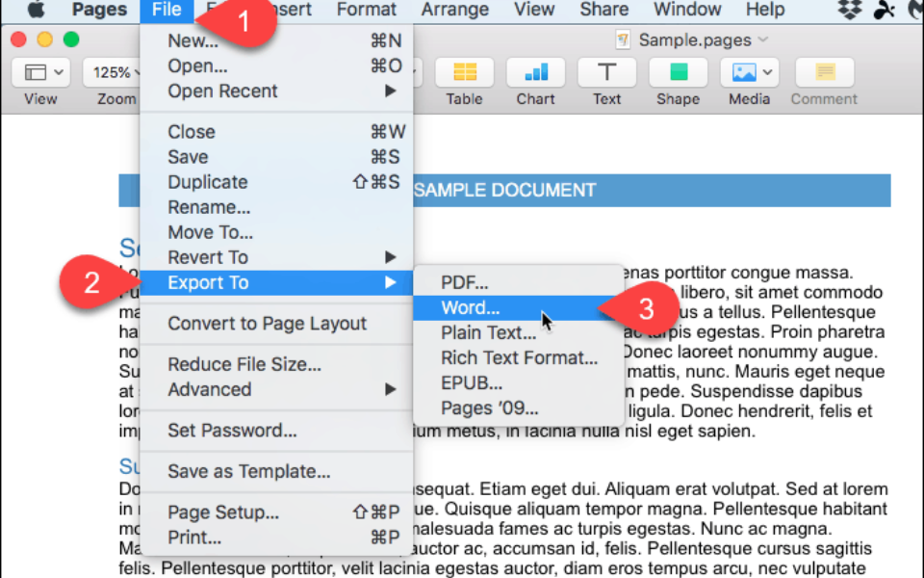Expand the Advanced submenu

click(276, 389)
